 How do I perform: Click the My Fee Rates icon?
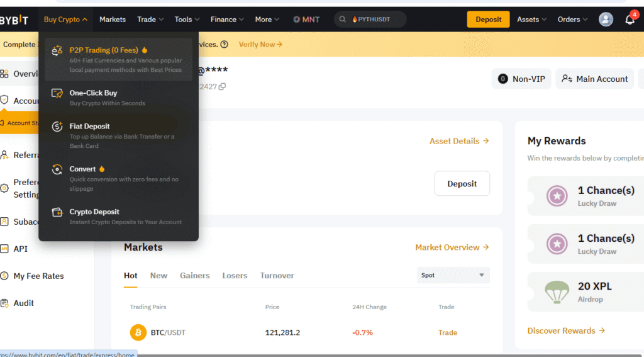coord(4,276)
